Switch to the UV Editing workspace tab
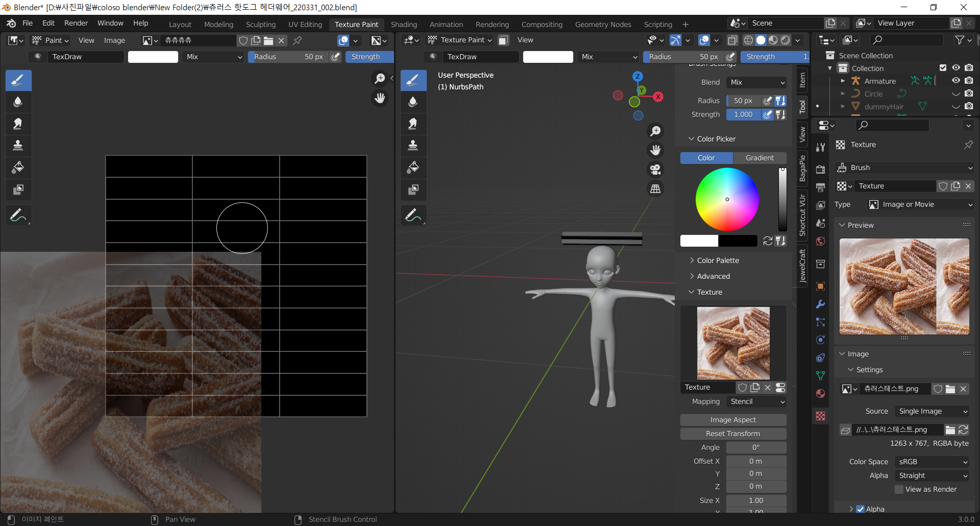 (305, 24)
